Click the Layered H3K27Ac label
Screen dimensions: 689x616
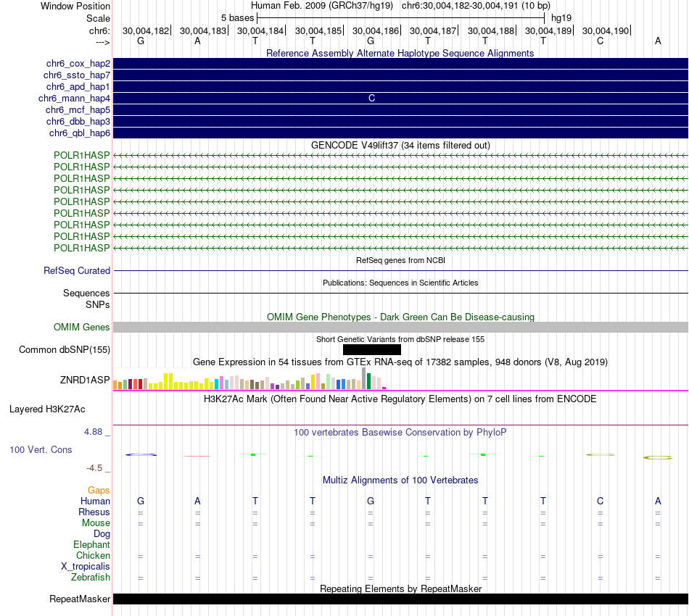coord(47,409)
